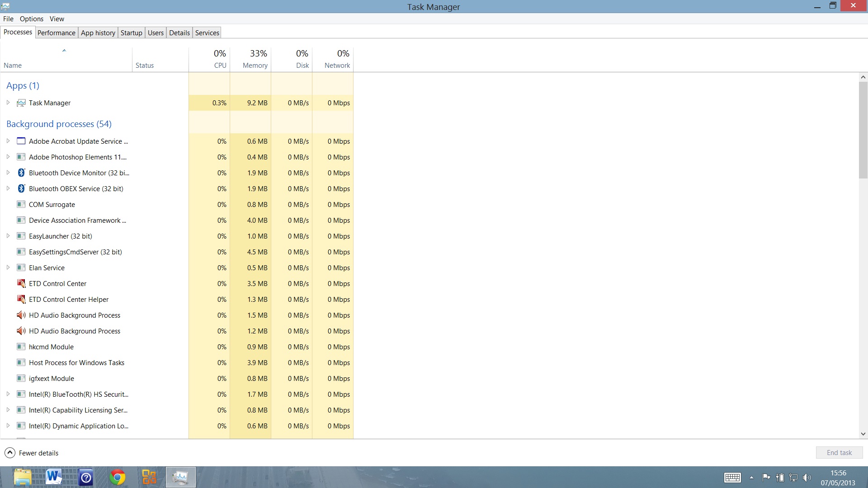Expand Adobe Photoshop Elements 11 row

[8, 157]
